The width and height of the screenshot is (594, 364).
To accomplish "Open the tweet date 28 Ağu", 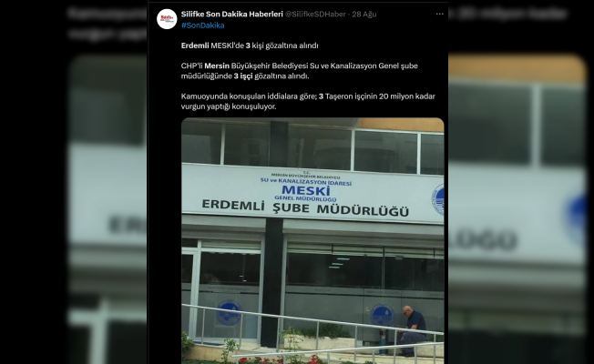I will (364, 14).
